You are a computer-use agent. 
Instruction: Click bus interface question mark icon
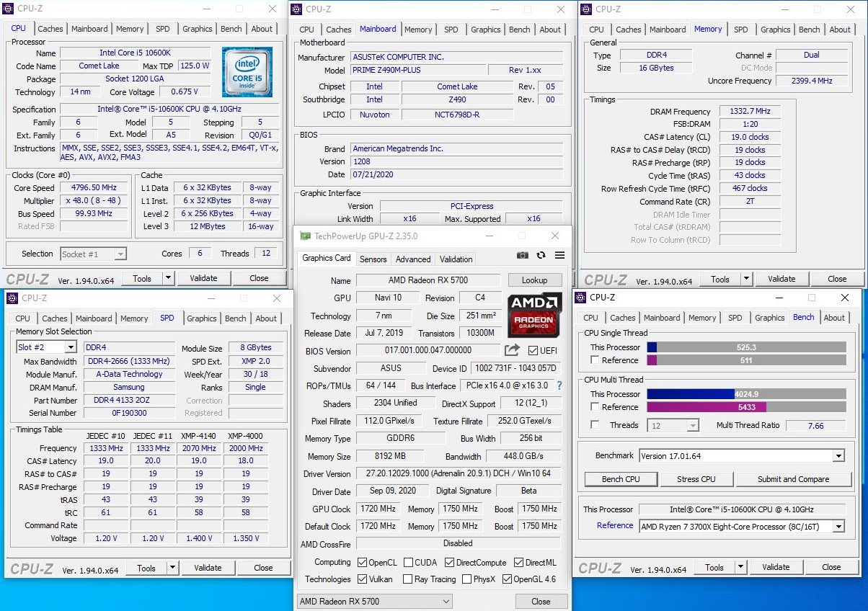pos(559,386)
